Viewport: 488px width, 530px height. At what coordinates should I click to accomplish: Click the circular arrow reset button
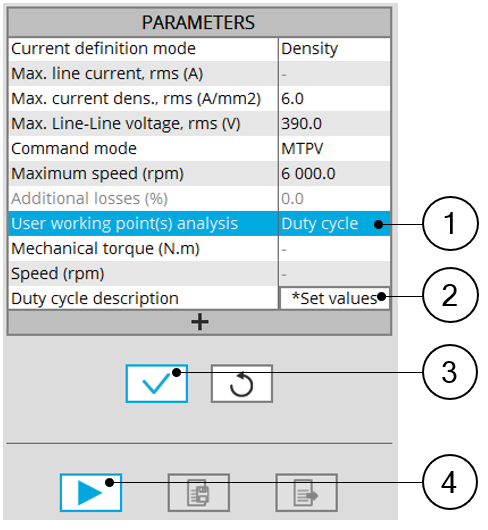[242, 384]
